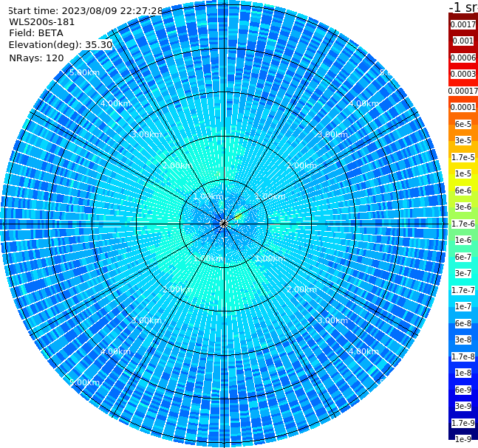Click the 6e-6 colorbar label
Viewport: 478px width, 448px height.
(463, 190)
